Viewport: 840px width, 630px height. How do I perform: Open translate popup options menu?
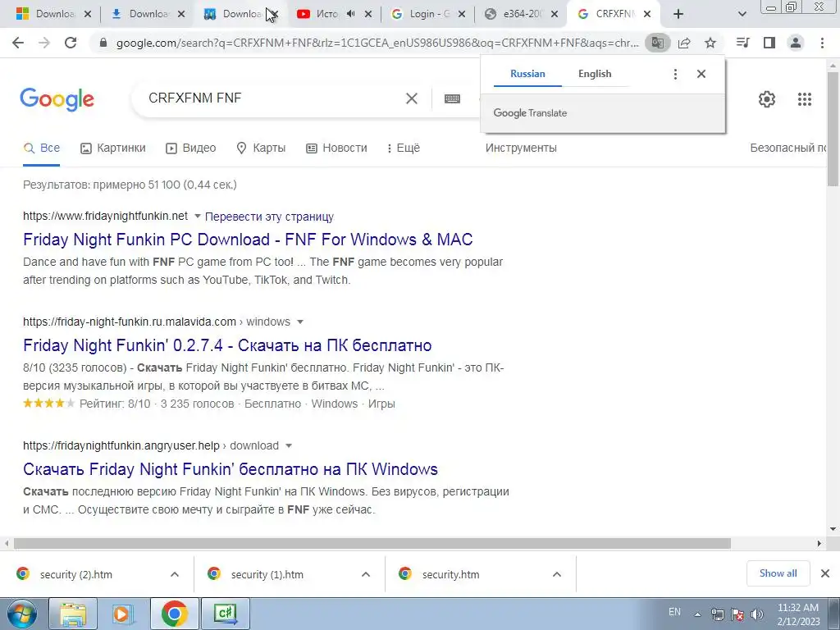click(x=675, y=74)
